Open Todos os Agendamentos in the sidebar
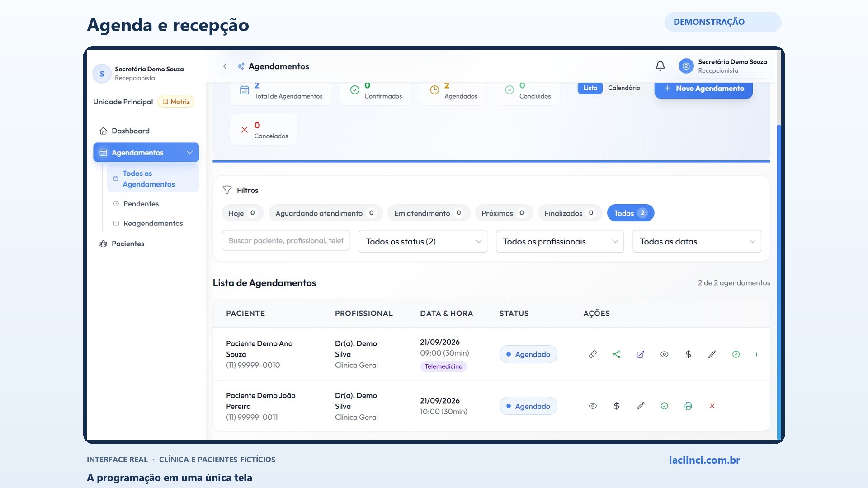868x488 pixels. click(153, 178)
